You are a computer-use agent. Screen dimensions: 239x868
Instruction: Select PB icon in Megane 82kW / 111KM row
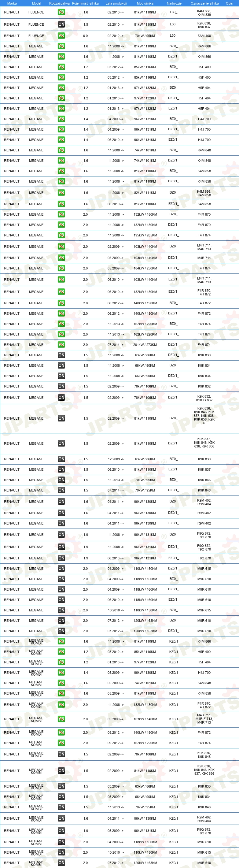point(61,193)
